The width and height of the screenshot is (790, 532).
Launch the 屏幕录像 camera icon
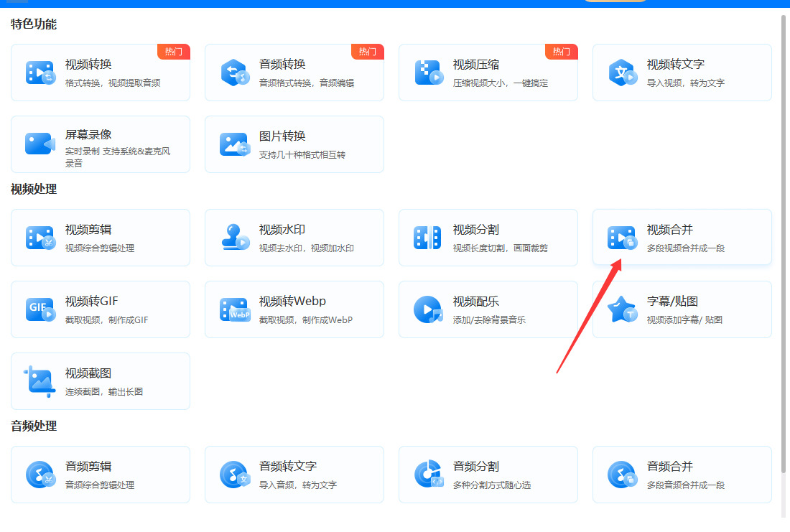coord(40,144)
